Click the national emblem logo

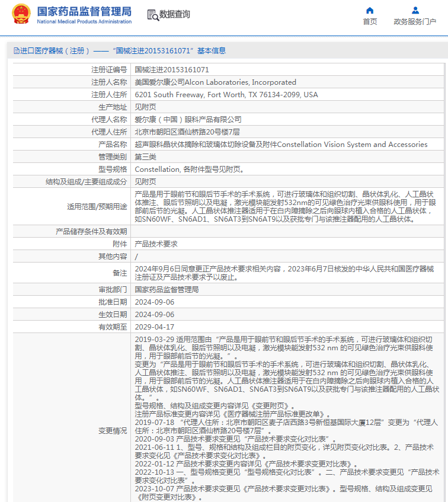21,14
